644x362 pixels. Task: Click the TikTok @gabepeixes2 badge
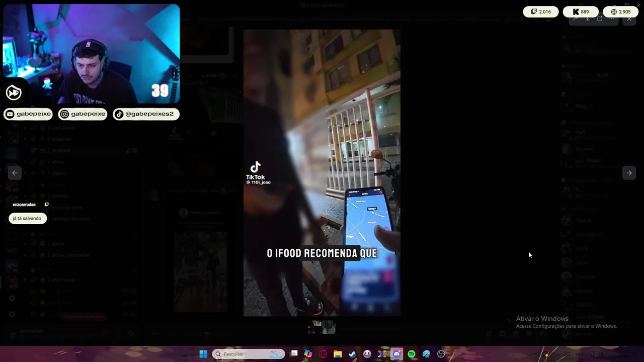click(146, 114)
